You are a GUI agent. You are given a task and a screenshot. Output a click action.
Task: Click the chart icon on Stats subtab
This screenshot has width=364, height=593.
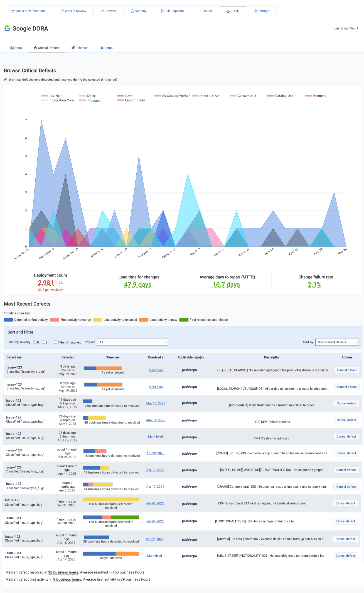[x=12, y=48]
